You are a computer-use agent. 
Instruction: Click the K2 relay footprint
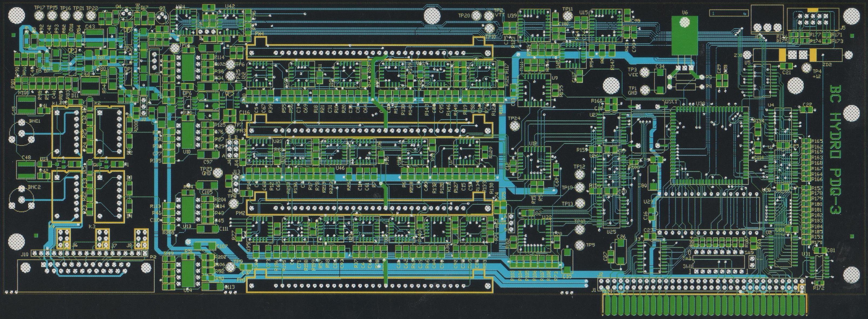(x=109, y=132)
